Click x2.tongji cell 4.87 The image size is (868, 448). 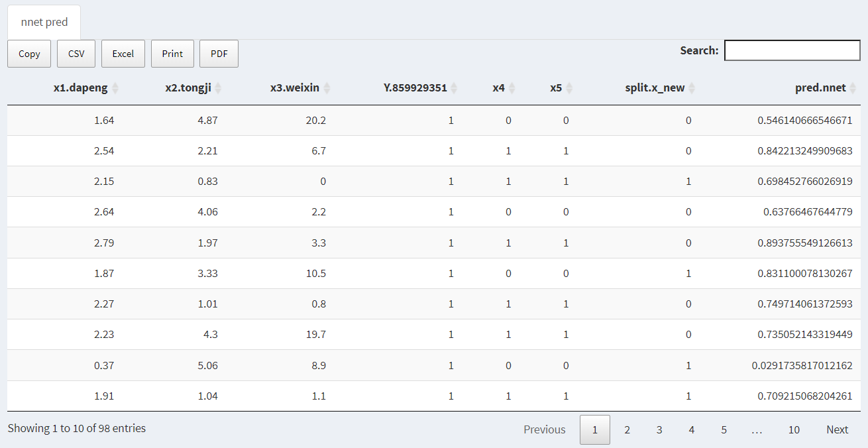point(207,121)
